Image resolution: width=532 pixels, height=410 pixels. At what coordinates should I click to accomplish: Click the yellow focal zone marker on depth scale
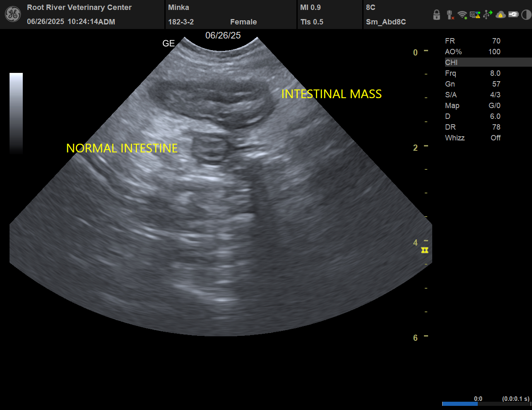click(425, 250)
